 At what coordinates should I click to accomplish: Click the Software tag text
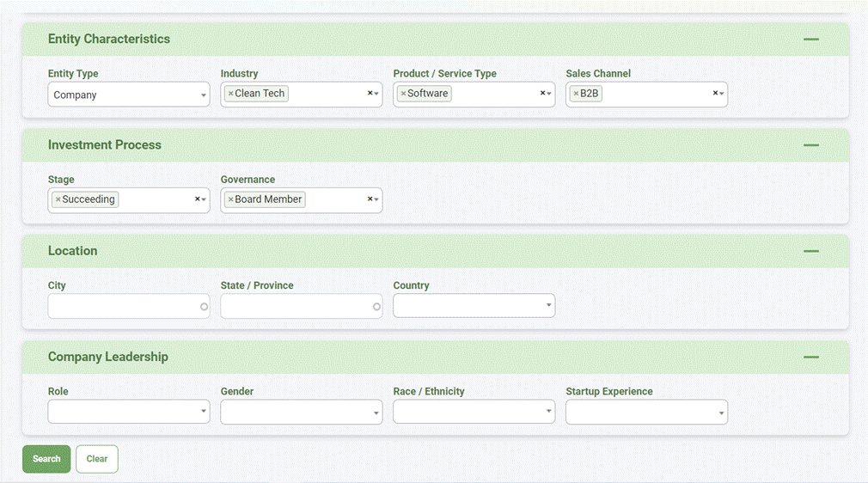pos(428,94)
